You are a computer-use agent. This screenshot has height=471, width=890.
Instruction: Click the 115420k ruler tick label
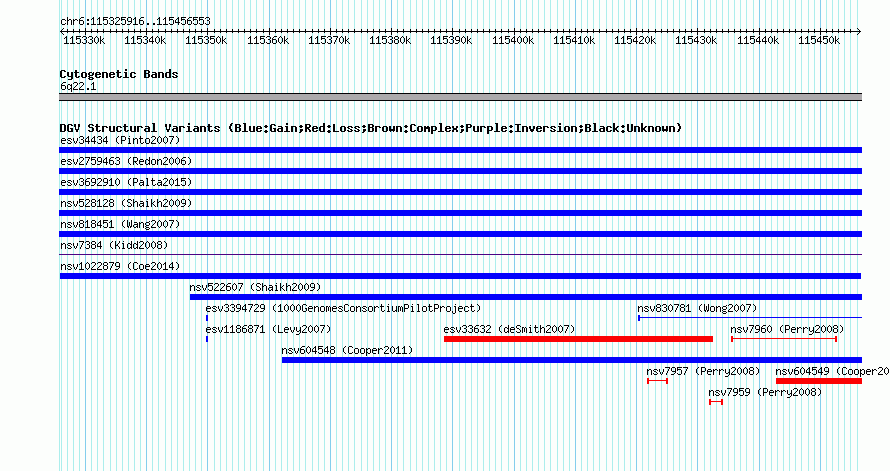coord(635,40)
